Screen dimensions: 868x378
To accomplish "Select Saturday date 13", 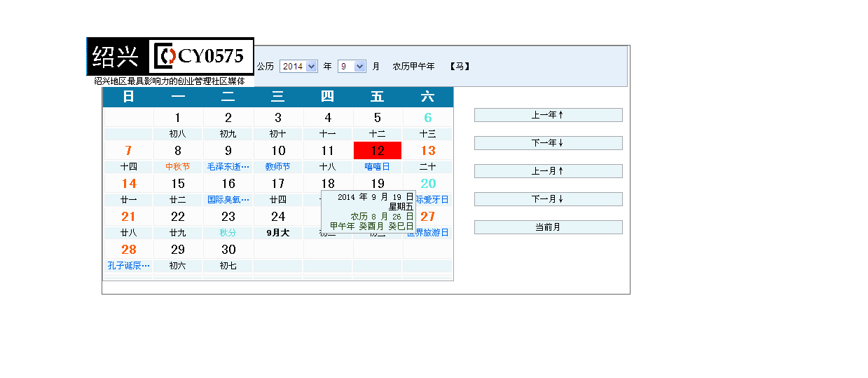I will pos(428,151).
